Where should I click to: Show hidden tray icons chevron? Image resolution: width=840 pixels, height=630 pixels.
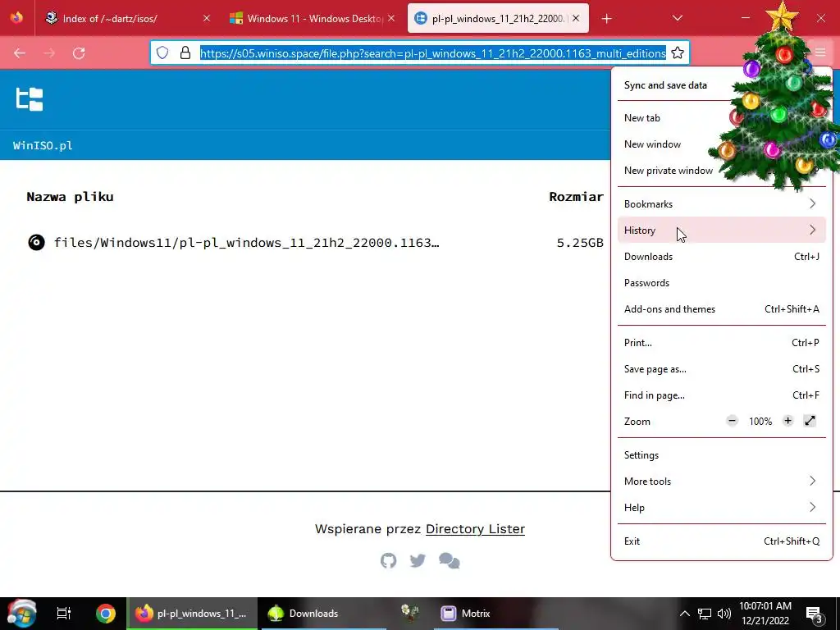[x=685, y=614]
